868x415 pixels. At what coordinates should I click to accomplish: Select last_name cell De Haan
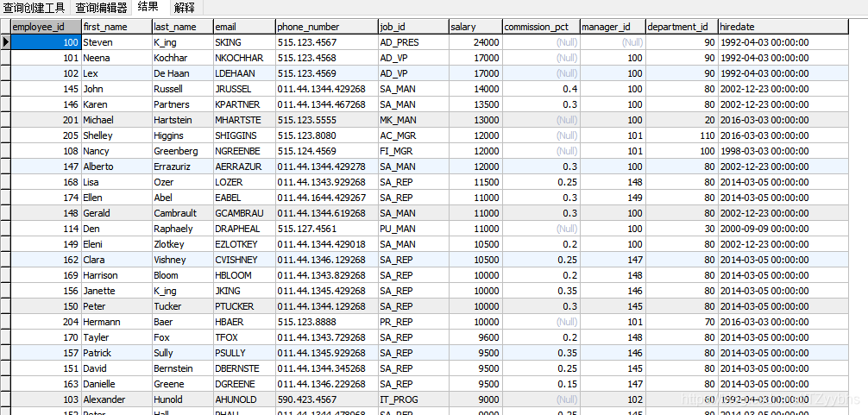(183, 73)
